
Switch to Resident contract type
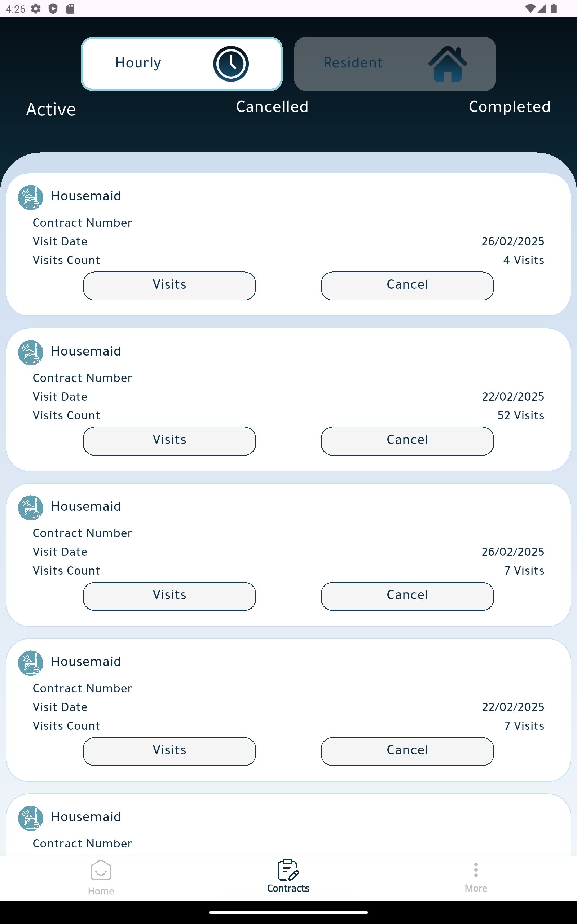[395, 64]
